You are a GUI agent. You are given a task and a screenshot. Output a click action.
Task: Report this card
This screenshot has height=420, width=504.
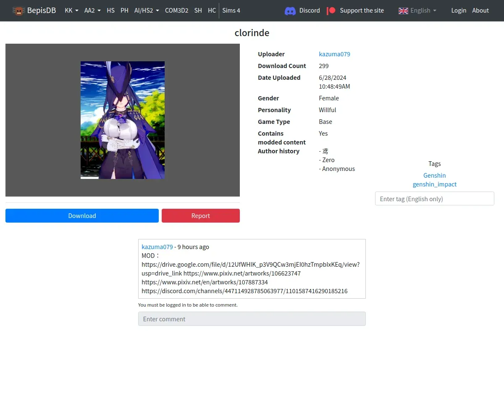[x=201, y=215]
